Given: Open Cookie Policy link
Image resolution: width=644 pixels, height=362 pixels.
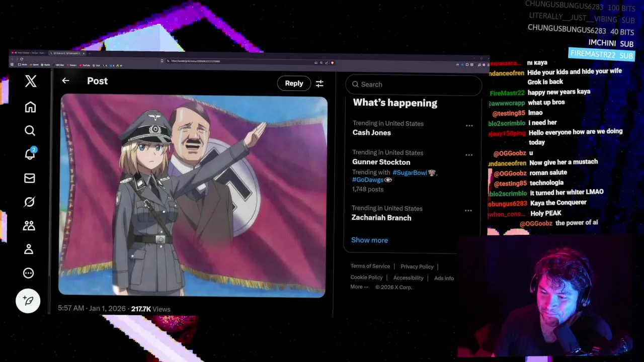Looking at the screenshot, I should coord(366,278).
